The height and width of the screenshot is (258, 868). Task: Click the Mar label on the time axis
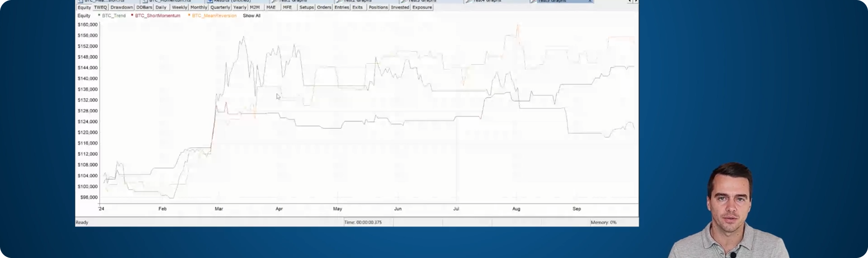point(219,209)
